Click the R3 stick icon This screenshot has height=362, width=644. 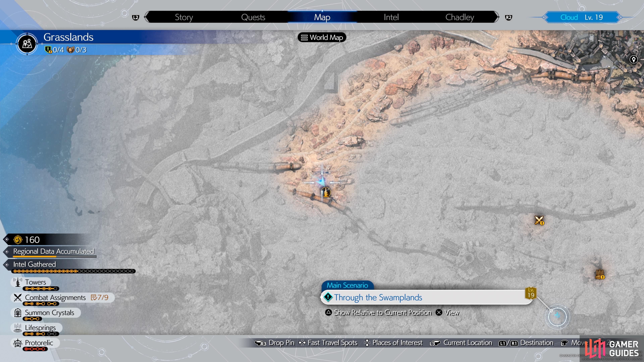coord(260,343)
